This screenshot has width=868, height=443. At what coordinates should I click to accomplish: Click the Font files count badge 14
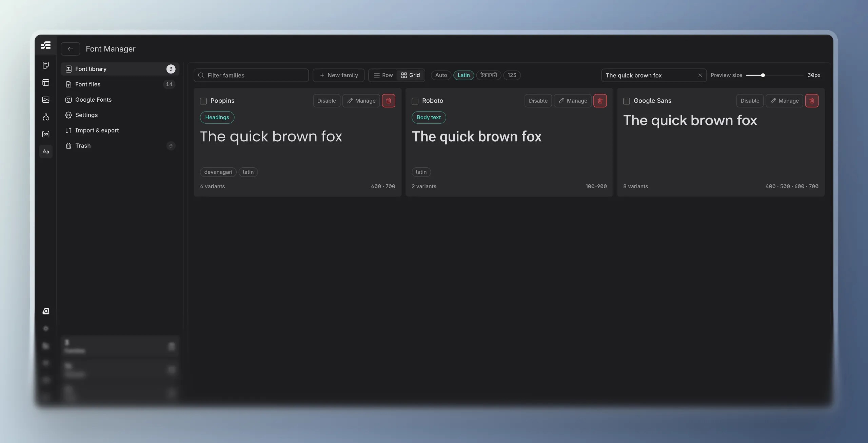pos(169,84)
